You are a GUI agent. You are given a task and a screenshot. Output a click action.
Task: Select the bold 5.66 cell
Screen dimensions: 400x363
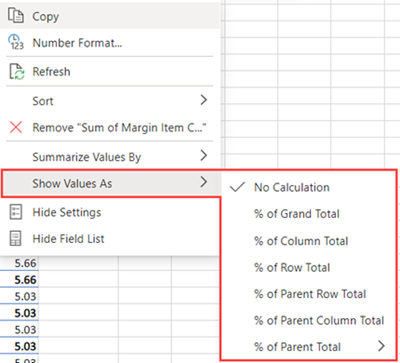pos(19,279)
